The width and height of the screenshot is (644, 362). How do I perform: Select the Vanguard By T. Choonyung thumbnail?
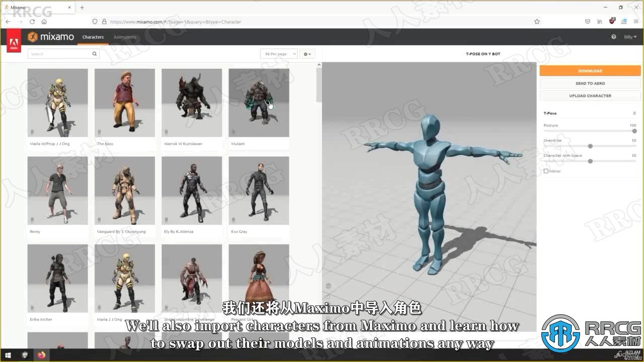(124, 191)
